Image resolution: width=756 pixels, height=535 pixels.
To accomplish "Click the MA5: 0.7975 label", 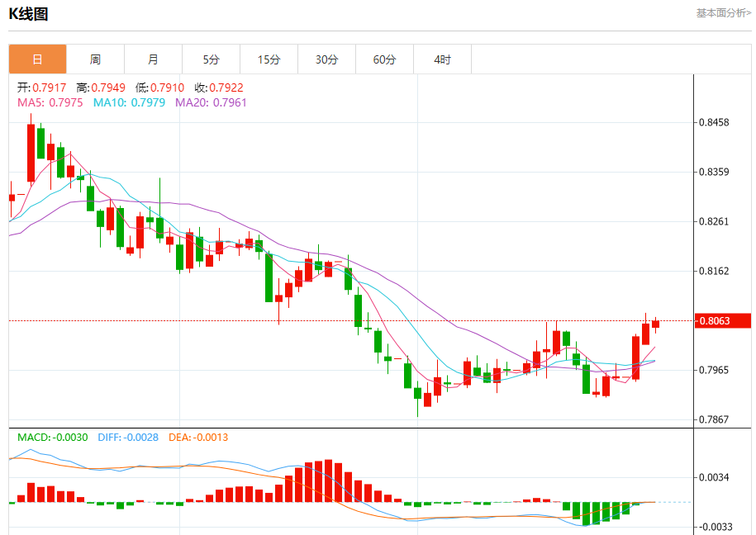I will (x=50, y=102).
